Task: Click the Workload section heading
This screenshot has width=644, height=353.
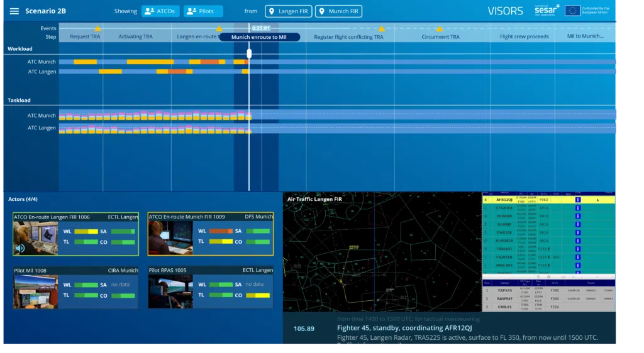Action: [19, 49]
